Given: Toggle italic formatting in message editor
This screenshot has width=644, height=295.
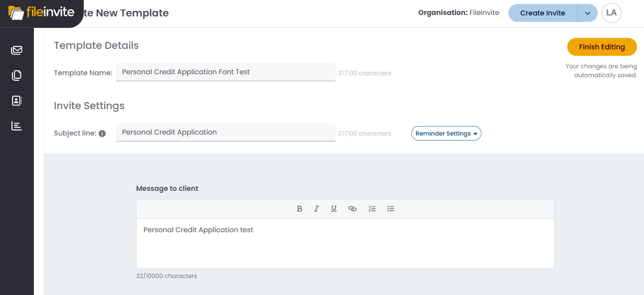Looking at the screenshot, I should 317,209.
